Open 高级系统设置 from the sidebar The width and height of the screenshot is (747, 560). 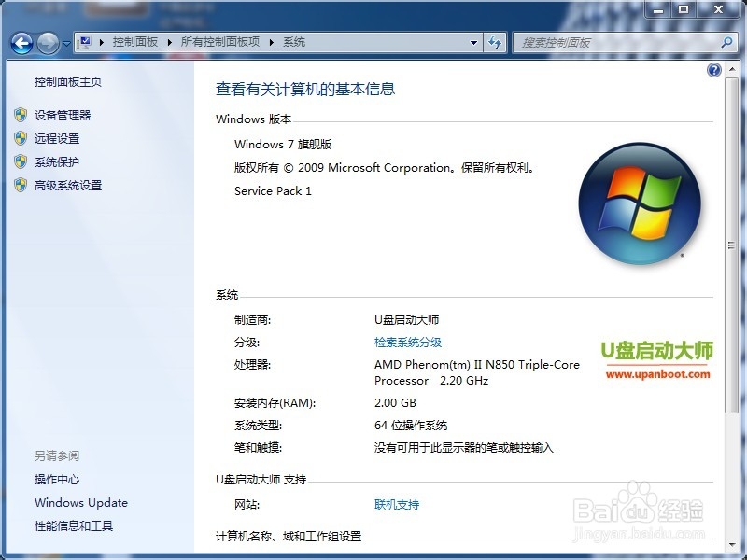click(67, 185)
